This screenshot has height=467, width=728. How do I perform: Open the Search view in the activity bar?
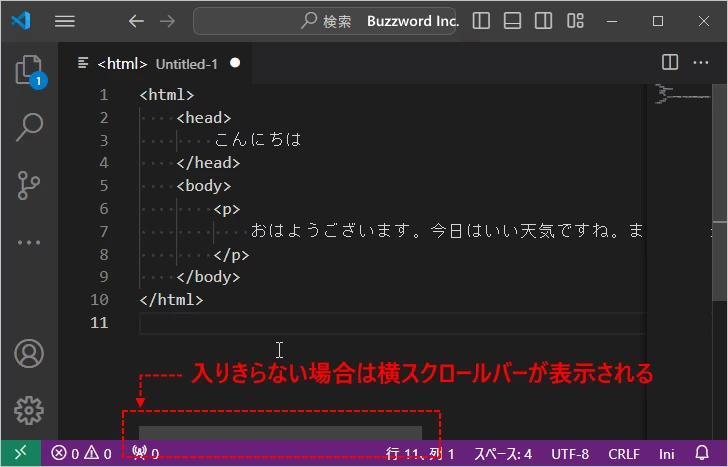[29, 127]
